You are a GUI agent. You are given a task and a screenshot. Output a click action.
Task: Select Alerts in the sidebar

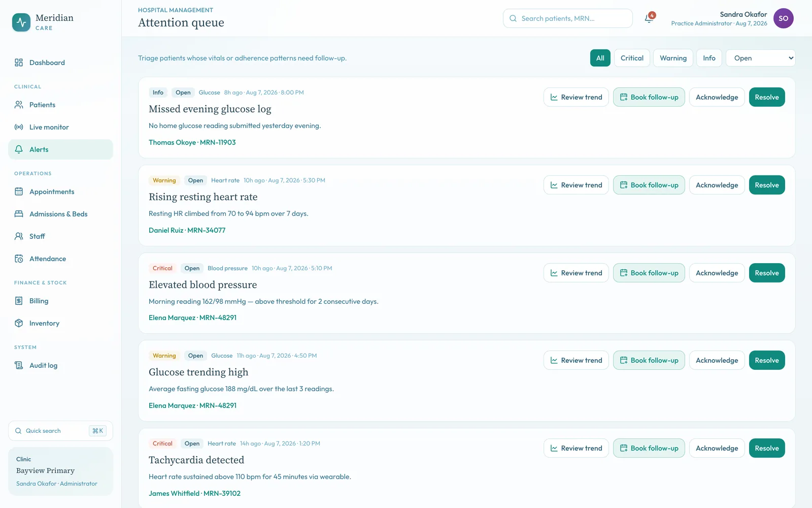click(60, 149)
